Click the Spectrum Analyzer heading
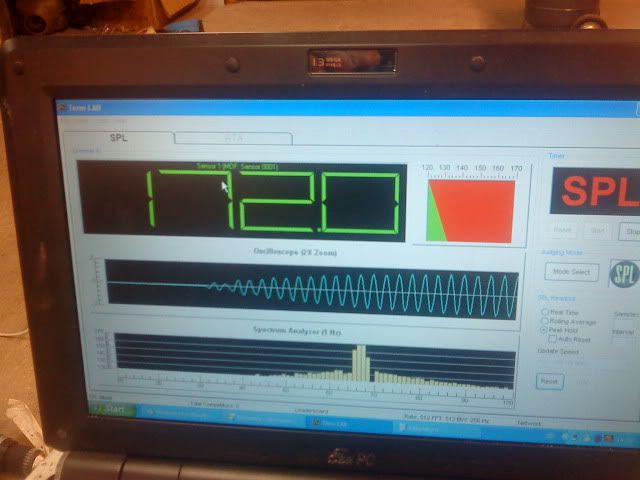Screen dimensions: 640x480 pos(297,331)
